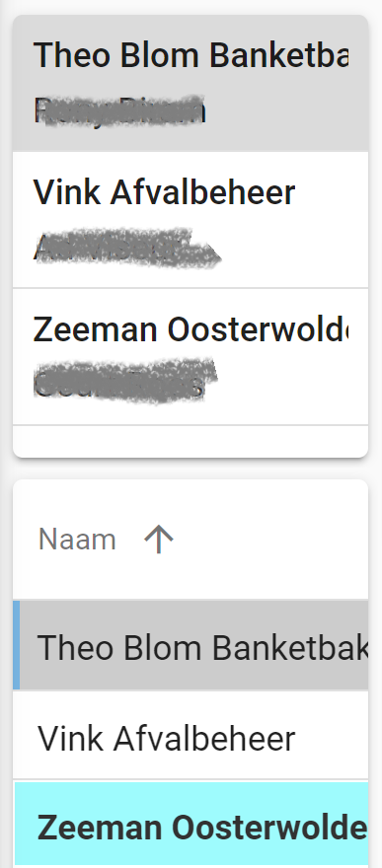Image resolution: width=382 pixels, height=868 pixels.
Task: Click blurred subtitle under upper Vink Afvalbeheer
Action: pos(127,248)
